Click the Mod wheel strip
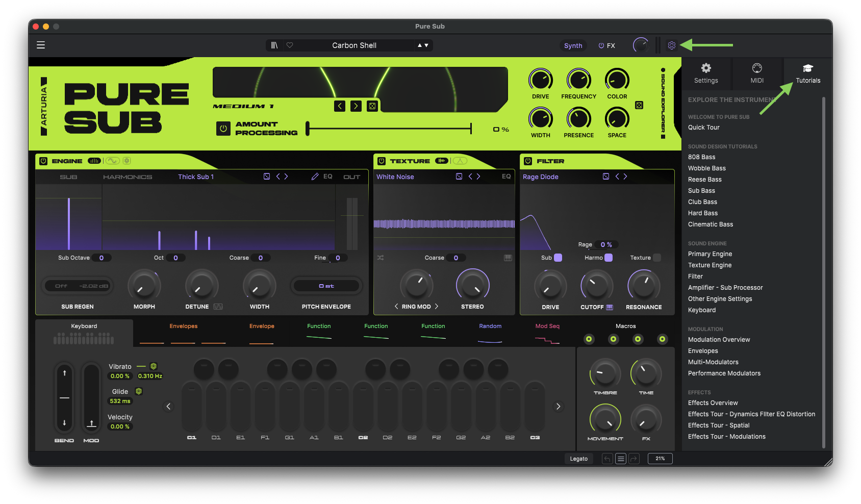 click(91, 398)
